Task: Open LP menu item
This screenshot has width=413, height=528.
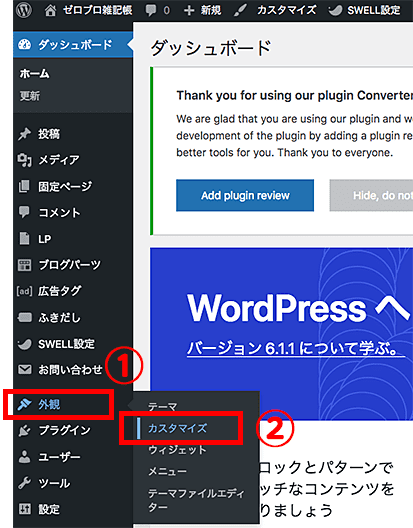Action: tap(44, 239)
